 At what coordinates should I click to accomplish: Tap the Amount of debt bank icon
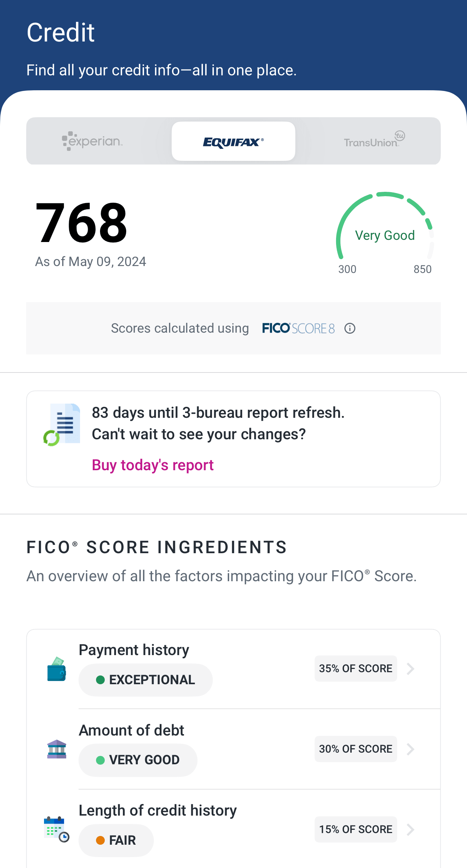(x=57, y=749)
